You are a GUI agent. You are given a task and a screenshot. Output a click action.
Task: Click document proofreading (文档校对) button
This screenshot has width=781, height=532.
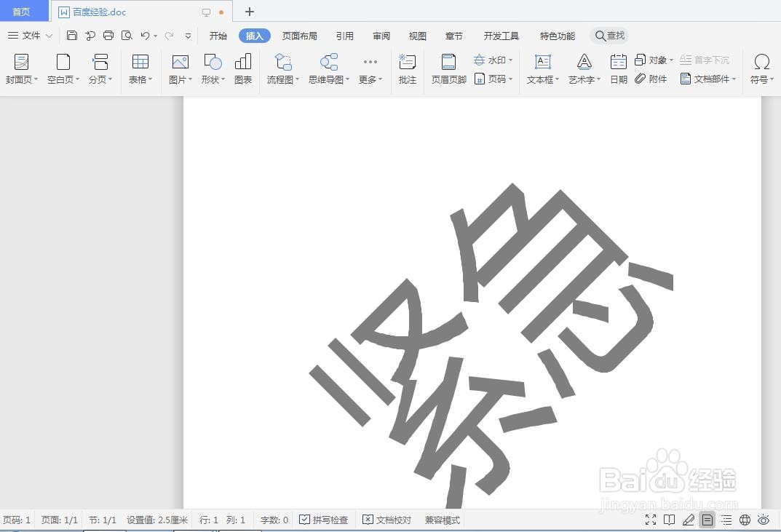point(387,520)
